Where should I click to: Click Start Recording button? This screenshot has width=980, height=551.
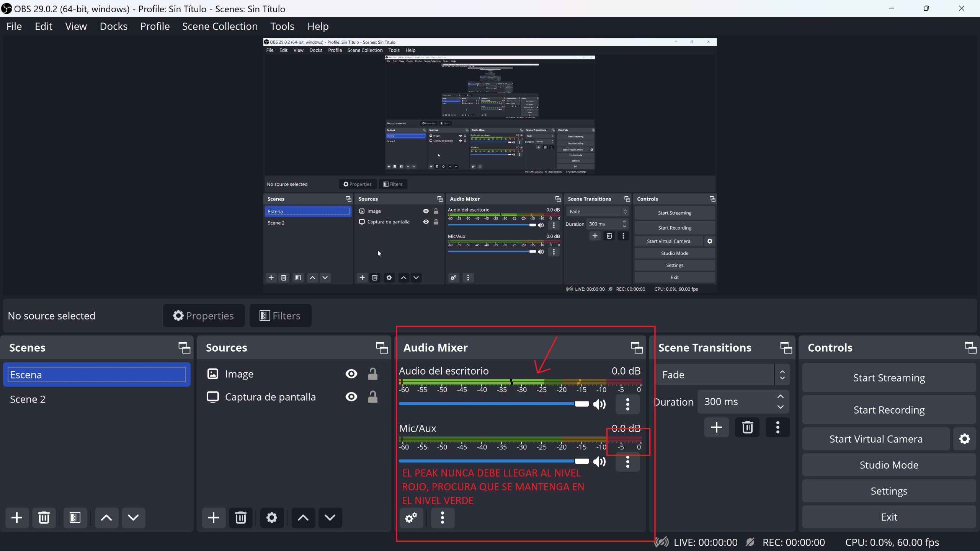coord(889,410)
